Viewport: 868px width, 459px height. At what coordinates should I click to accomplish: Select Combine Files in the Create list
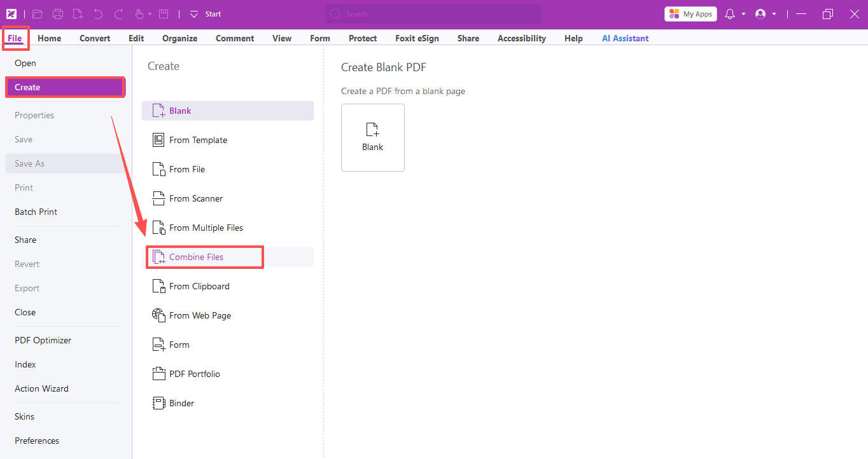[x=228, y=257]
